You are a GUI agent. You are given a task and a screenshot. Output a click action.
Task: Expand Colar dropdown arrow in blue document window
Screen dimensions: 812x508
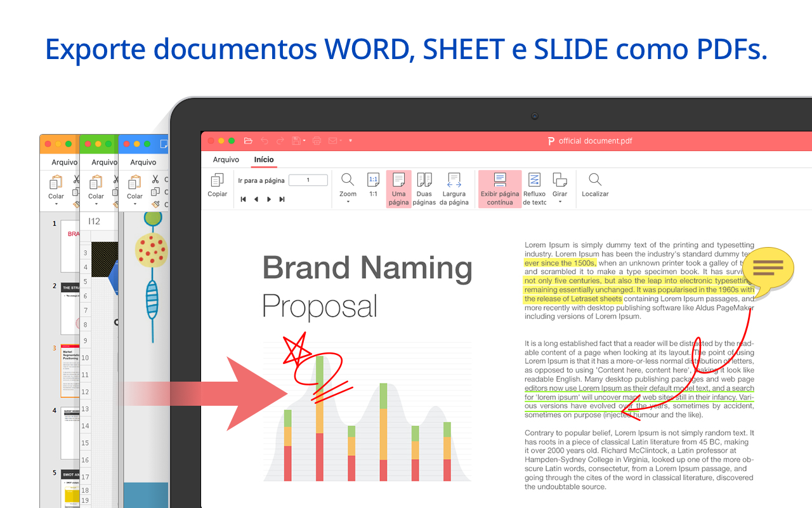tap(134, 204)
